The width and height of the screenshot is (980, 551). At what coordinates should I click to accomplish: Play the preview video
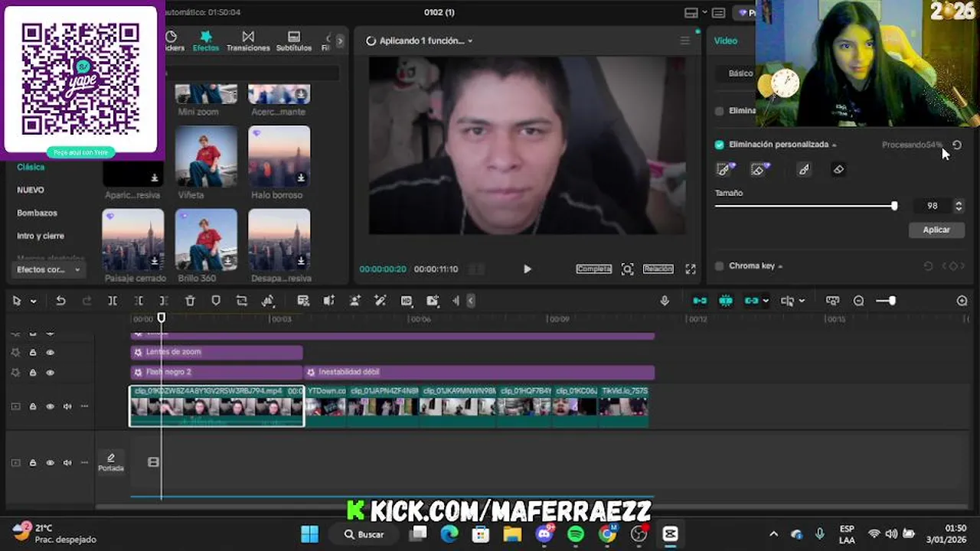point(527,269)
